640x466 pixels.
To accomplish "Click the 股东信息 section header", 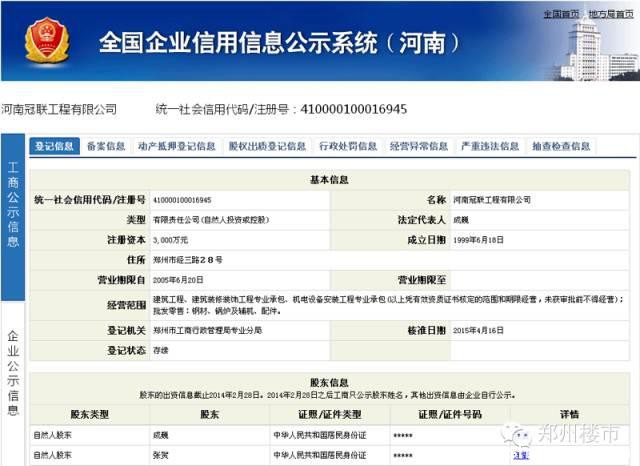I will point(329,382).
